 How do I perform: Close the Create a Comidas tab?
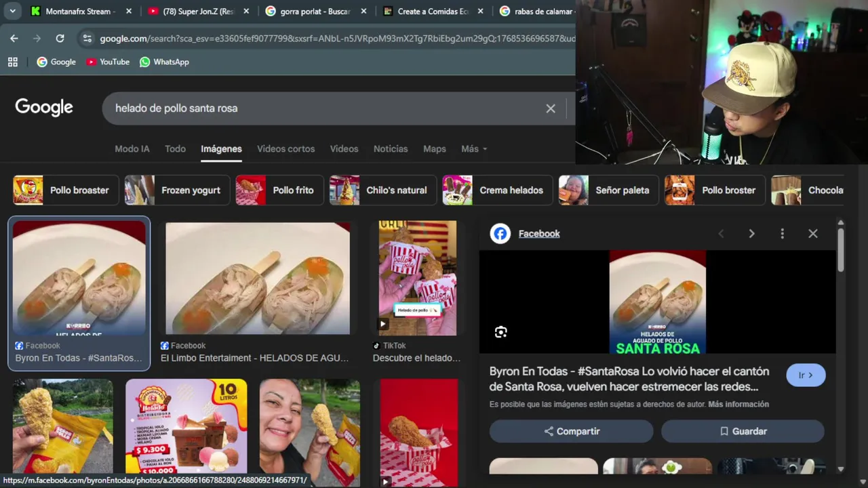[x=481, y=12]
